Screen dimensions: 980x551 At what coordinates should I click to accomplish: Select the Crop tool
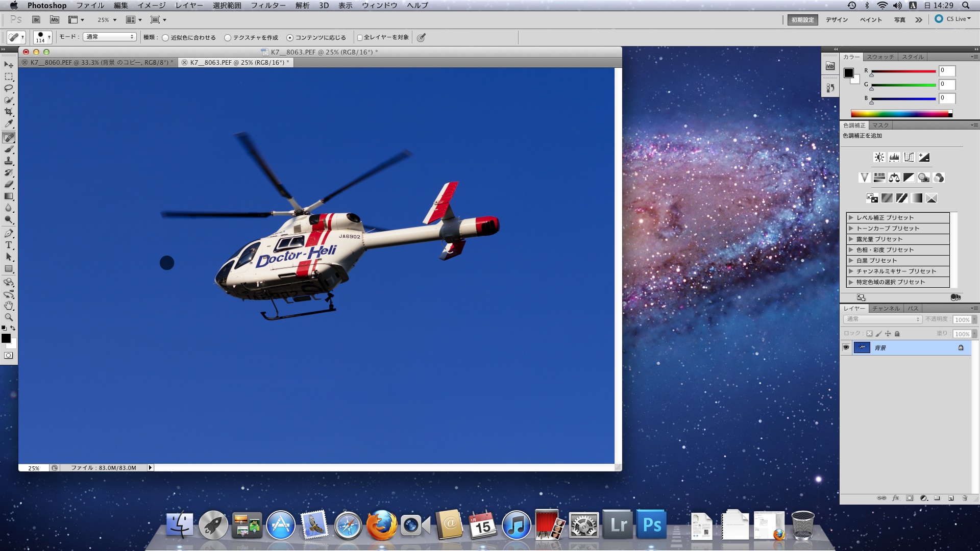(x=9, y=112)
